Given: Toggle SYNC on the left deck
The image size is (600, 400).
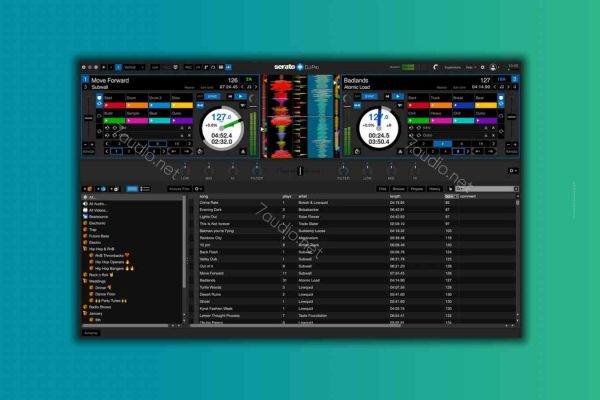Looking at the screenshot, I should point(212,96).
